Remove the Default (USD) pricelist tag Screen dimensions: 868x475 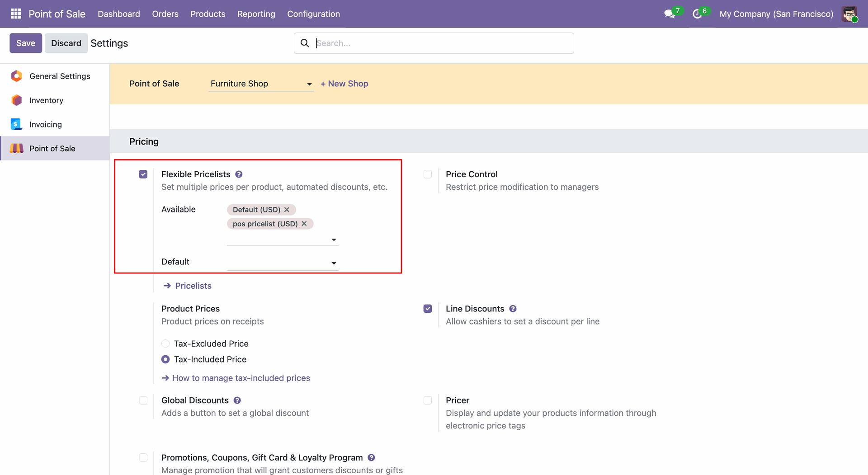(287, 210)
